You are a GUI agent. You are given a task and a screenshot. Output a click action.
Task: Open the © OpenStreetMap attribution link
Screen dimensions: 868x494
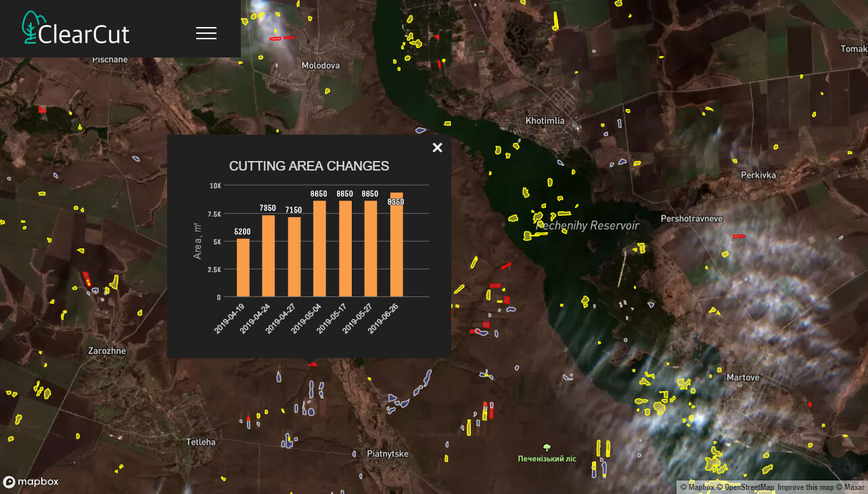click(748, 487)
